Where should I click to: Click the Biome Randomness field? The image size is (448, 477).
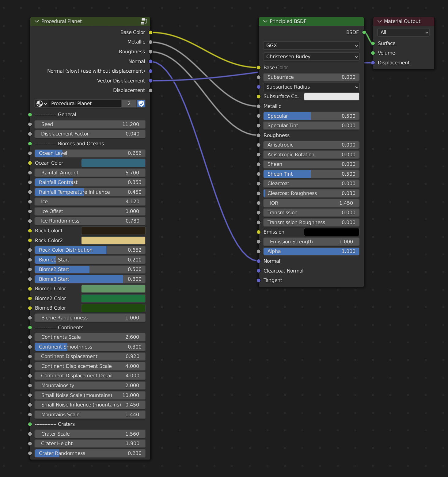click(x=90, y=318)
